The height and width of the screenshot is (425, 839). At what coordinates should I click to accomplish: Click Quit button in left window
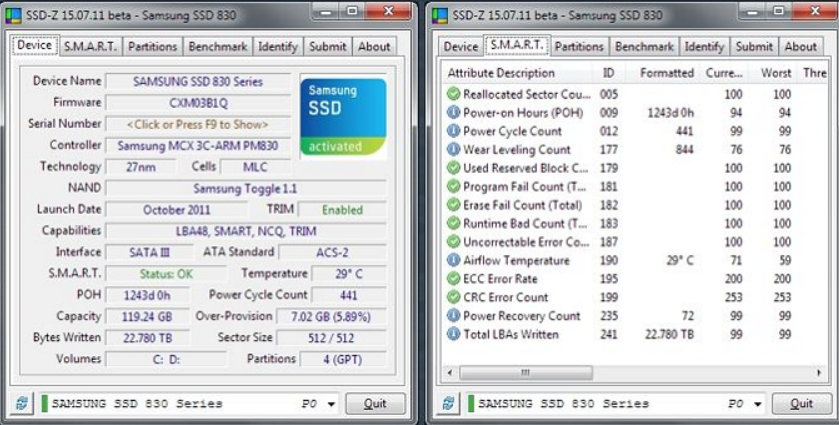pos(375,404)
